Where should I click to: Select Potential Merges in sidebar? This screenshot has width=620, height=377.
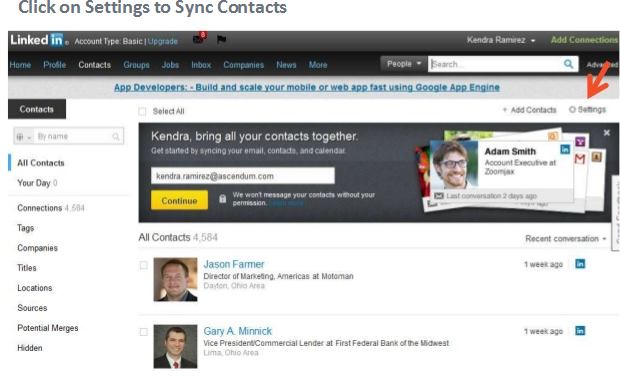click(x=48, y=328)
